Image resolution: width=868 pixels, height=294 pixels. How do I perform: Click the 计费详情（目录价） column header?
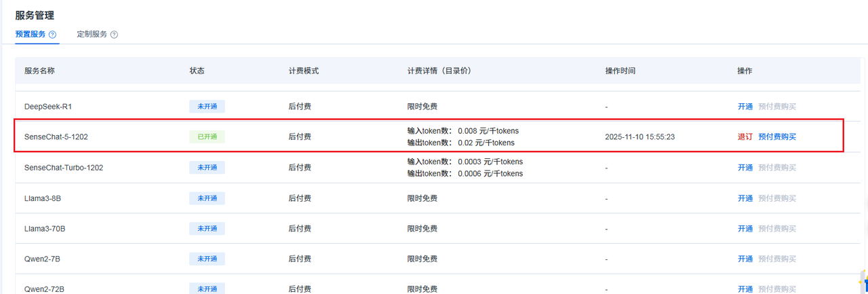click(439, 71)
